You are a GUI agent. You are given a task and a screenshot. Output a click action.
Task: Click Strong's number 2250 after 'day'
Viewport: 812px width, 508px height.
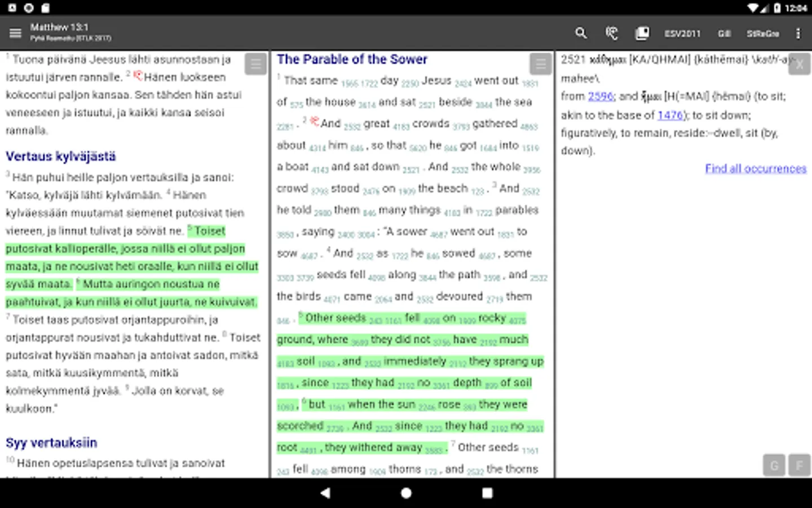(410, 84)
